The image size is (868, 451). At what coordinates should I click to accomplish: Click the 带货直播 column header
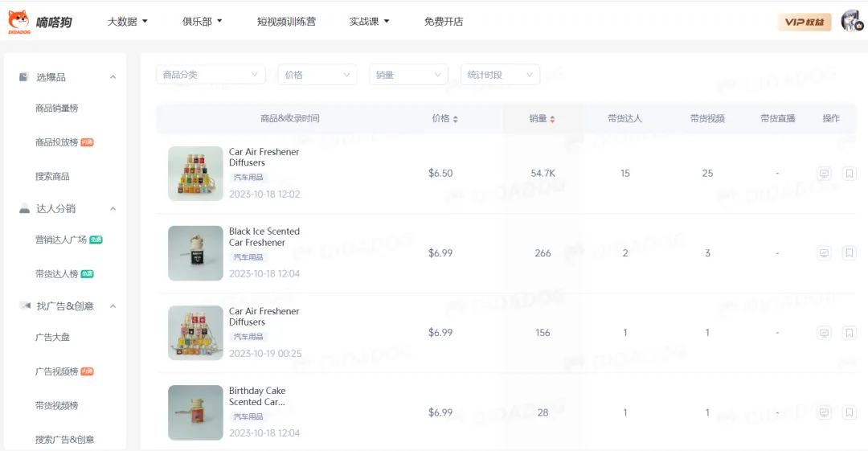pos(777,118)
